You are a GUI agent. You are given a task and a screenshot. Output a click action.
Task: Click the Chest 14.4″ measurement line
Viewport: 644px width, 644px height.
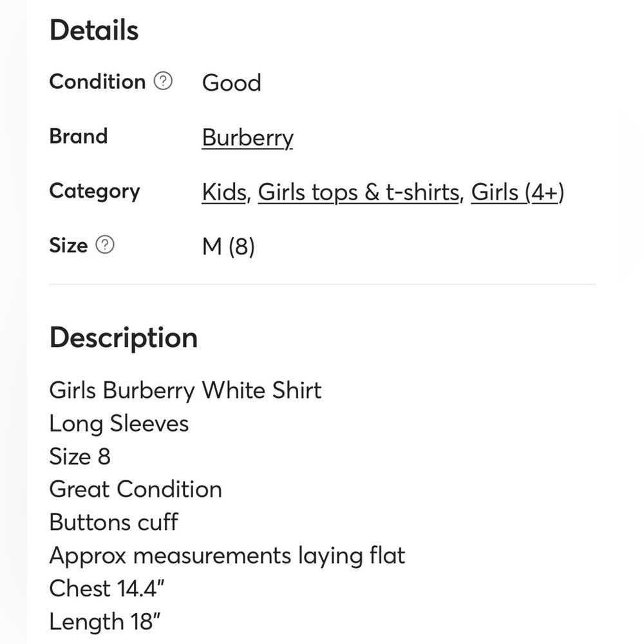107,588
